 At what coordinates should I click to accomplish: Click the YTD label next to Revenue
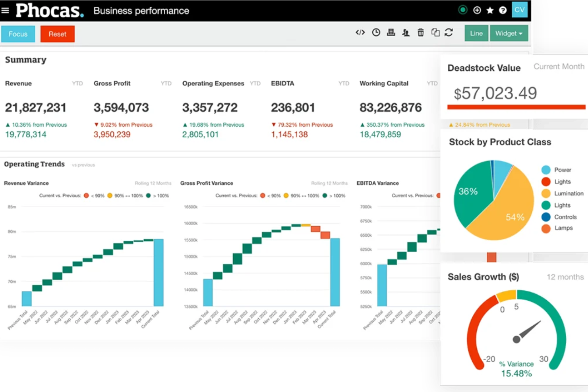(77, 83)
